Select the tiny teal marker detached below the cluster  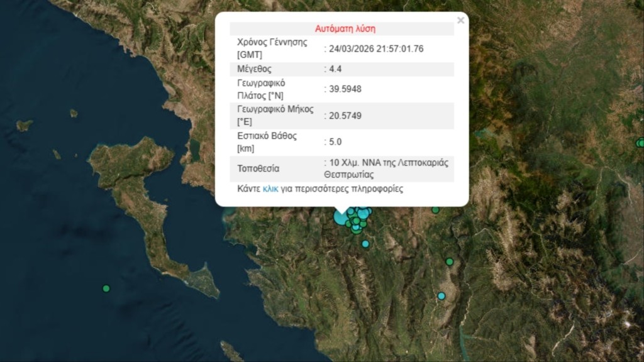tap(365, 244)
